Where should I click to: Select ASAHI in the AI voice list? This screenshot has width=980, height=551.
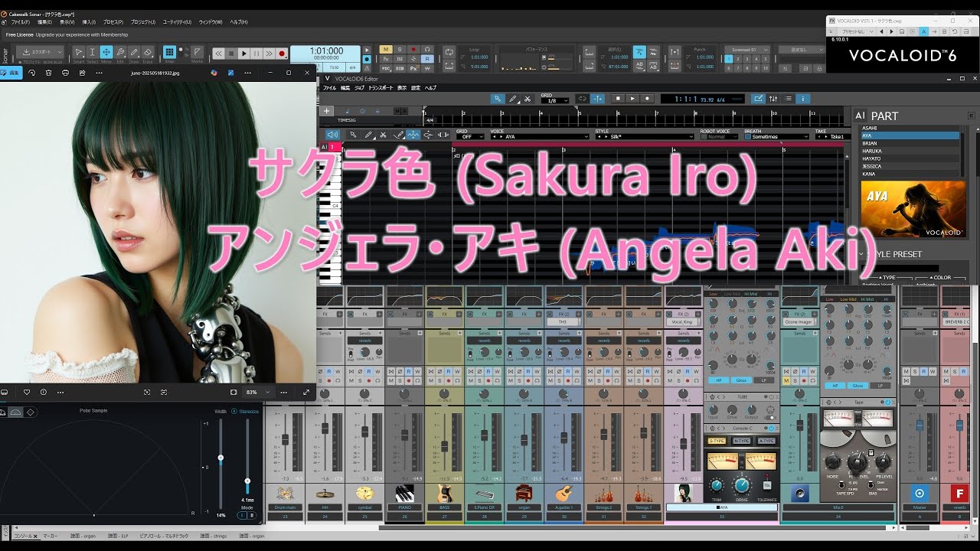tap(910, 128)
